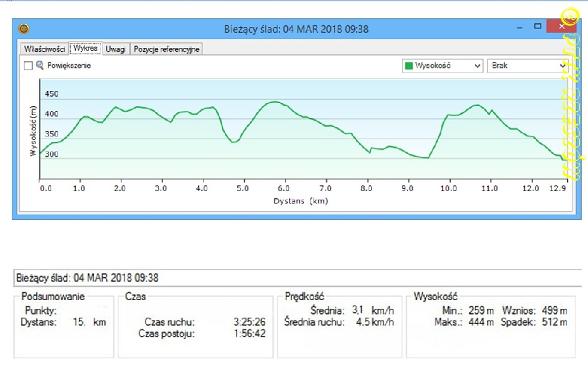This screenshot has width=588, height=379.
Task: Click the app icon in the title bar
Action: click(25, 29)
